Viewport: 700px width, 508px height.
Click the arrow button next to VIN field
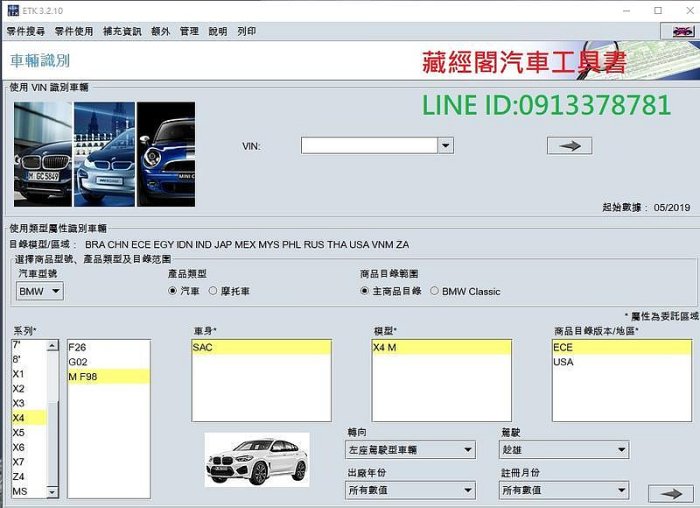(569, 146)
